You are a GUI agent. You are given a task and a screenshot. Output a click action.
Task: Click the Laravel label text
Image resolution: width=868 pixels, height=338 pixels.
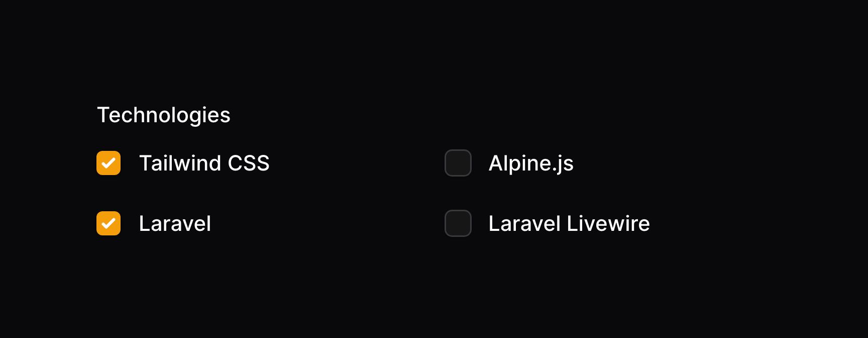click(x=175, y=223)
